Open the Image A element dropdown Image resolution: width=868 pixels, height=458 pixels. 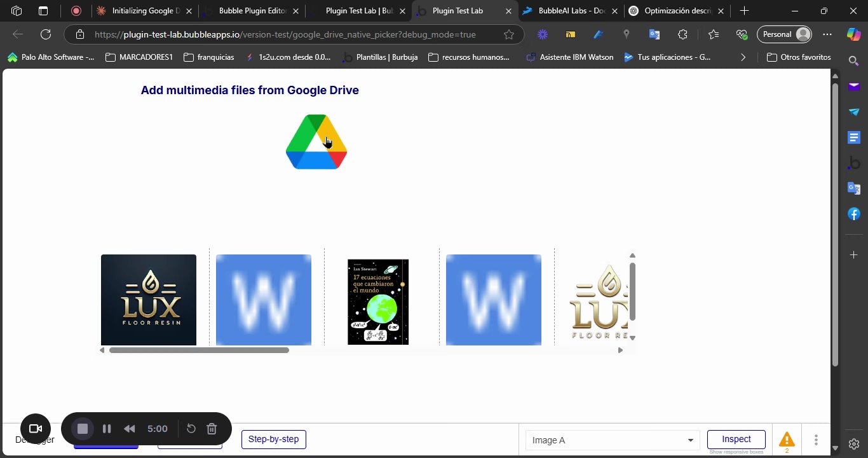point(613,440)
